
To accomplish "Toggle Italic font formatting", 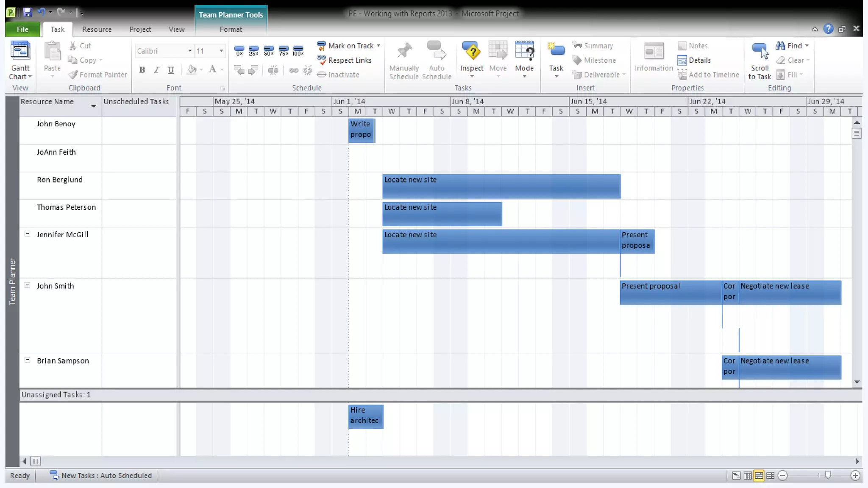I will tap(156, 70).
